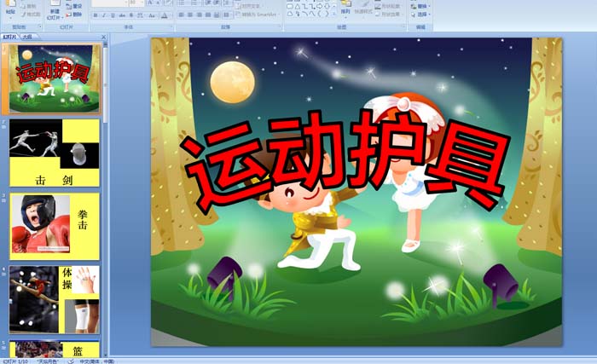Click the Replace (替换) button
The height and width of the screenshot is (364, 597).
point(420,6)
